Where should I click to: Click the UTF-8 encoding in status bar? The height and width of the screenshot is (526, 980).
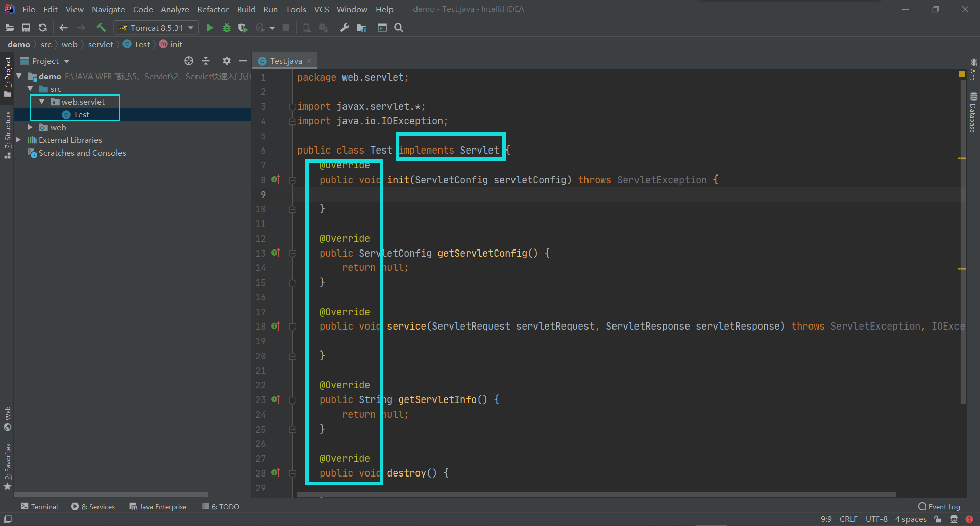point(876,519)
